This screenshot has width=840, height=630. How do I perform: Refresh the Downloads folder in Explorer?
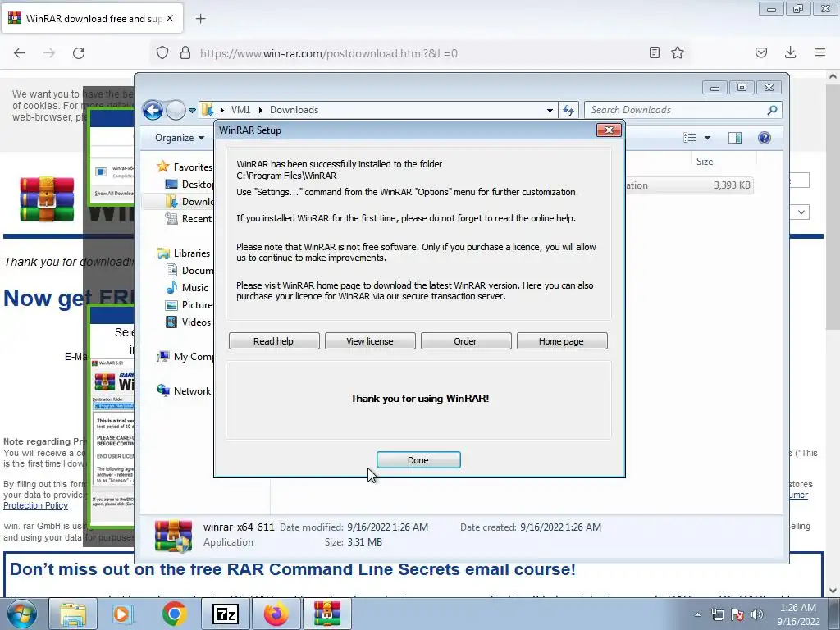click(568, 111)
